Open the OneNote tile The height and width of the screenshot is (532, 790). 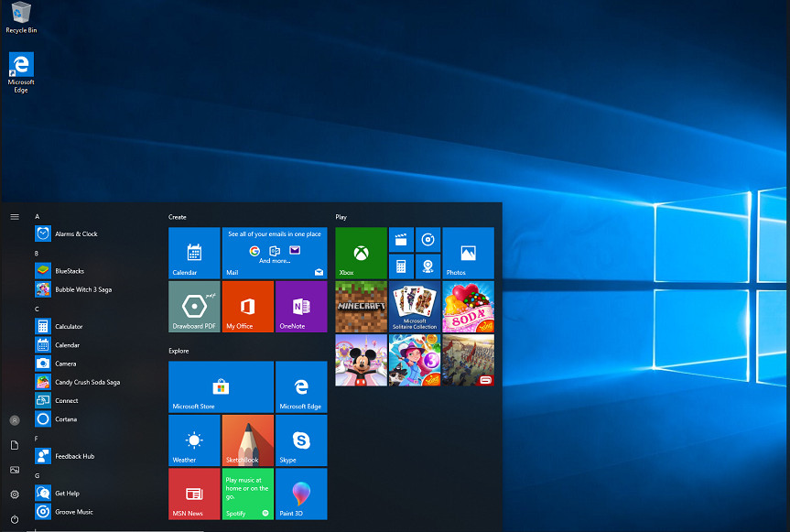coord(301,307)
